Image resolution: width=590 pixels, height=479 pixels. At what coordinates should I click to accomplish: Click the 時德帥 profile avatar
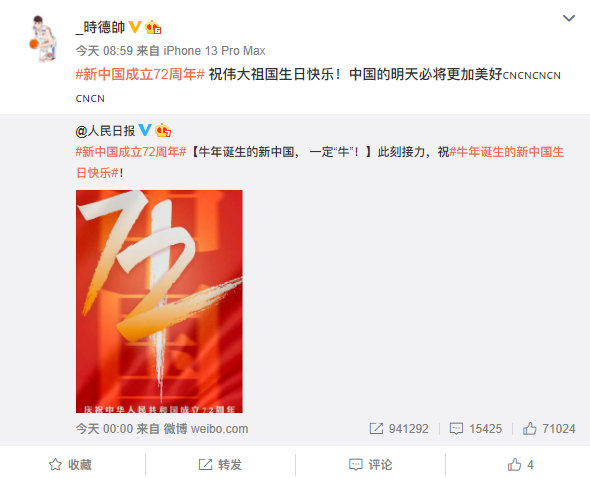(43, 38)
